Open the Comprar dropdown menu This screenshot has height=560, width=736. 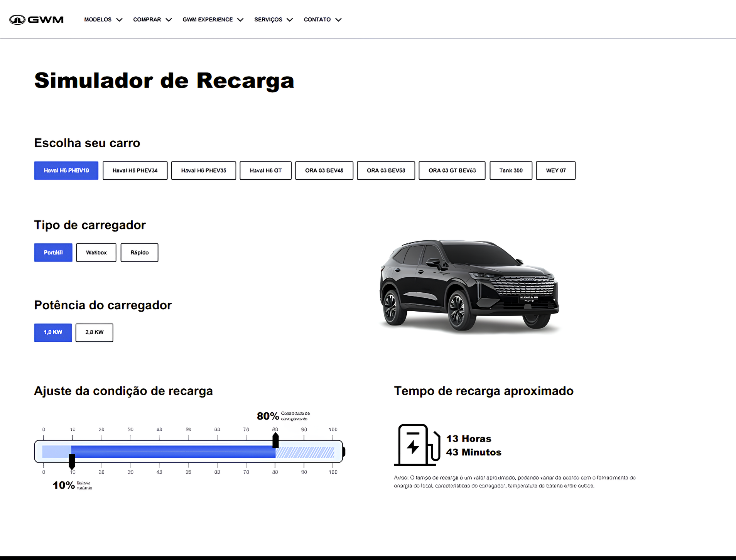(x=152, y=20)
